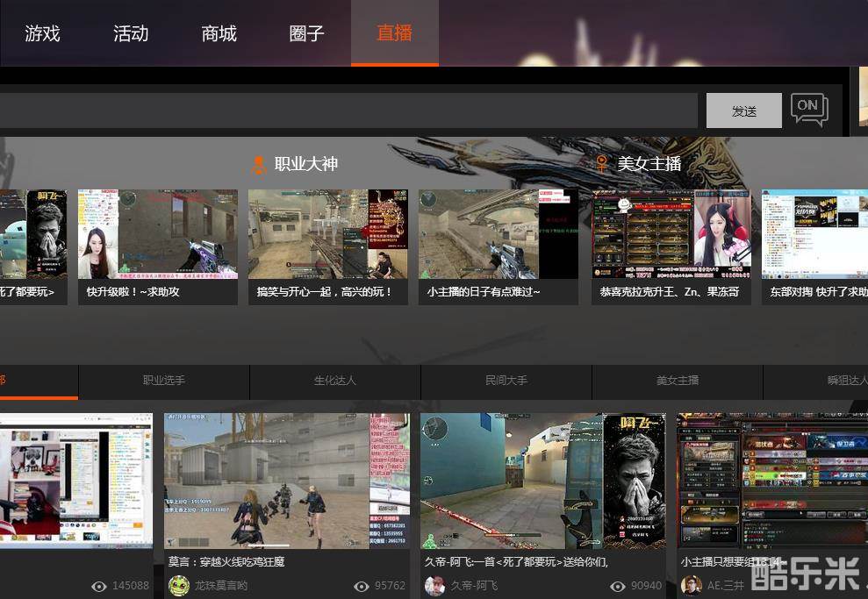Click the AE.三井 streamer avatar
The width and height of the screenshot is (868, 599).
coord(692,586)
